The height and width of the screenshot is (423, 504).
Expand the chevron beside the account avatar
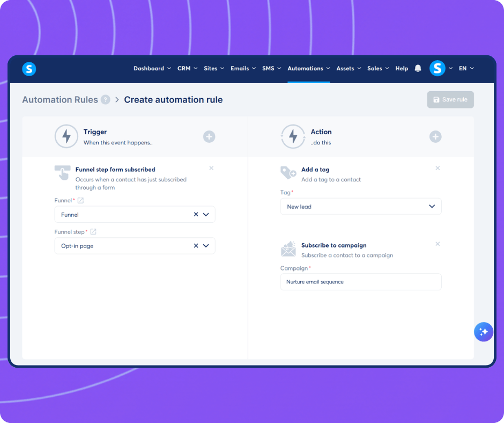coord(450,68)
